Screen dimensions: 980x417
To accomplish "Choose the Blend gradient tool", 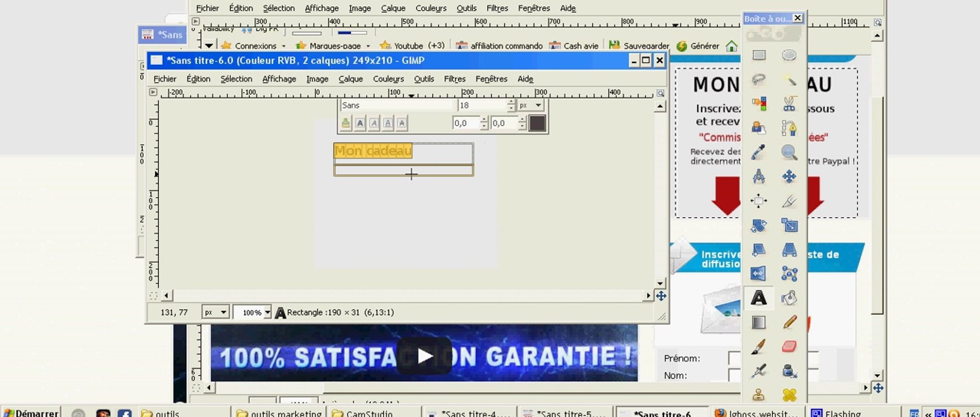I will [758, 322].
